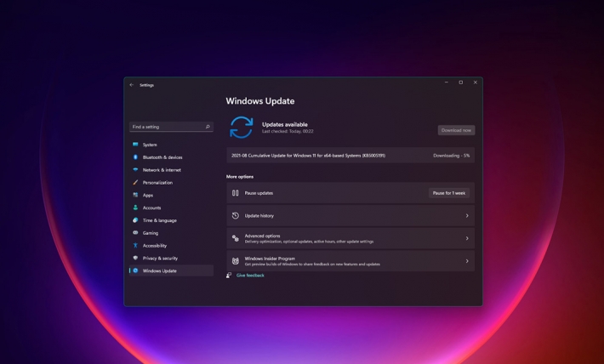
Task: Click the large blue sync arrows icon
Action: (x=241, y=127)
